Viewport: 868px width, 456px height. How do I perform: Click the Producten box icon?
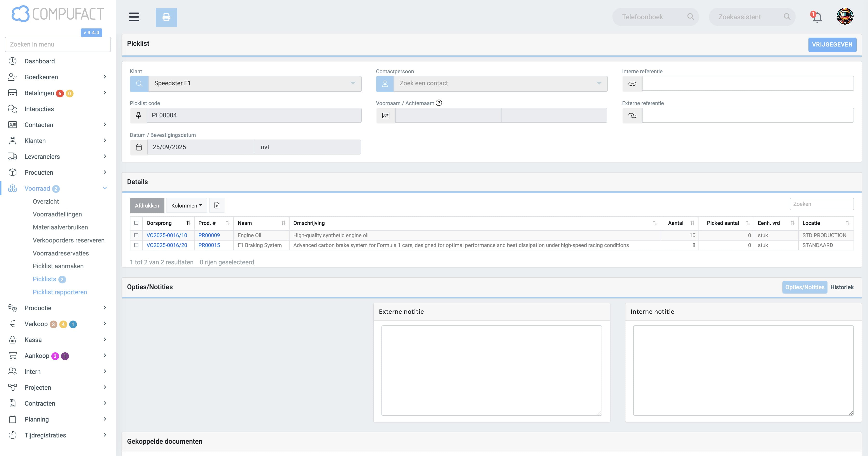(x=13, y=172)
